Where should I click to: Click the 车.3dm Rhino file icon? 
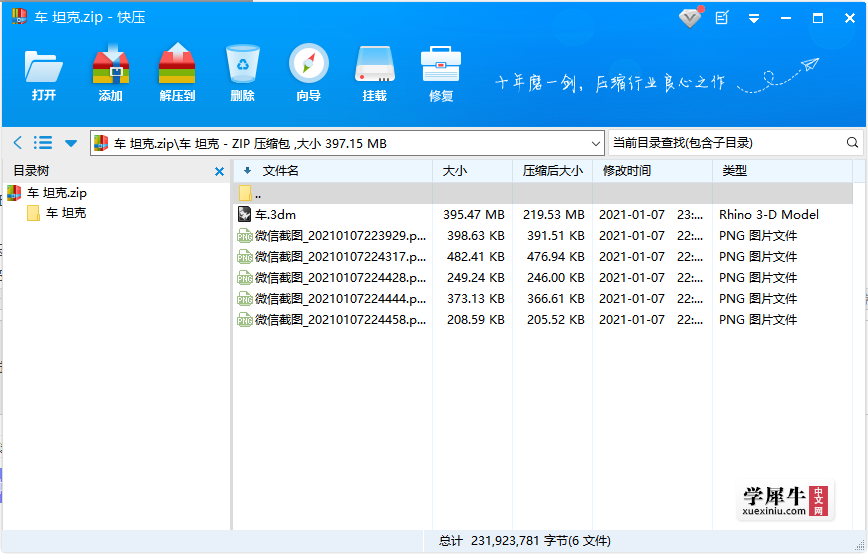coord(244,214)
